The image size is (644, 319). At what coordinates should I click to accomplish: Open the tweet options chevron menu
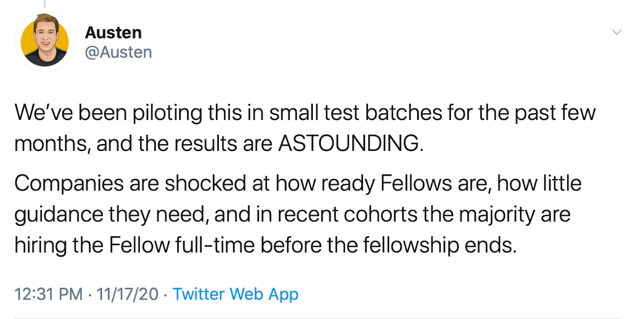click(x=617, y=32)
